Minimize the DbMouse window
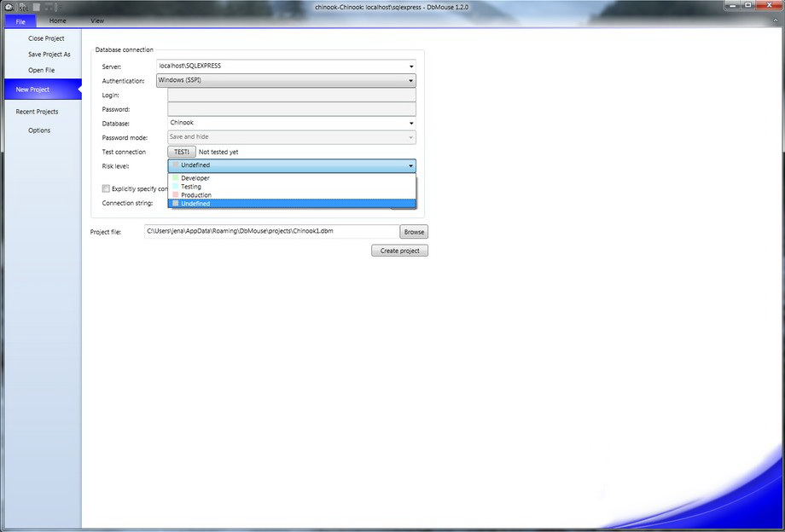Viewport: 785px width, 532px height. [x=733, y=5]
